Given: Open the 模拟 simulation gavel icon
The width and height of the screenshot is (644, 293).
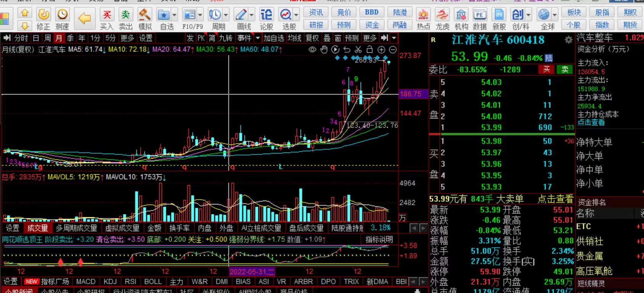Looking at the screenshot, I should pos(145,15).
